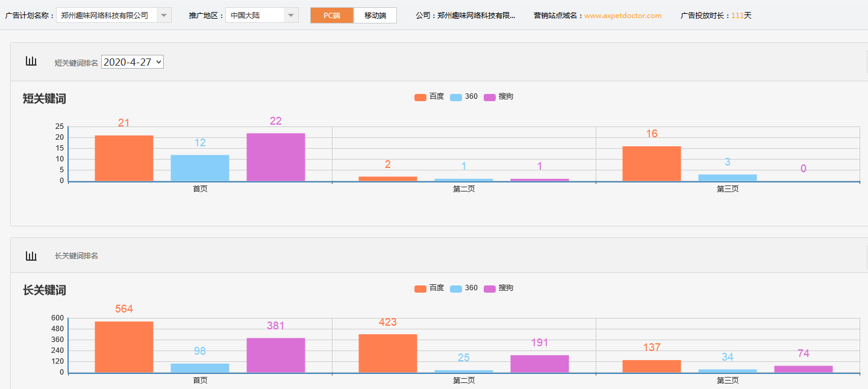Image resolution: width=868 pixels, height=389 pixels.
Task: Select the 搜狗 bar labeled 22 in 短关键词
Action: (276, 157)
